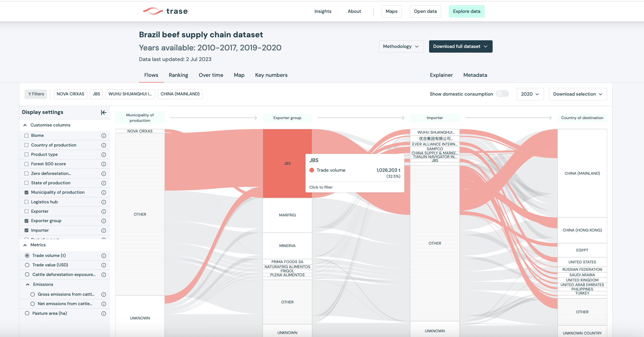Open About in top navigation
The width and height of the screenshot is (644, 337).
pyautogui.click(x=354, y=11)
